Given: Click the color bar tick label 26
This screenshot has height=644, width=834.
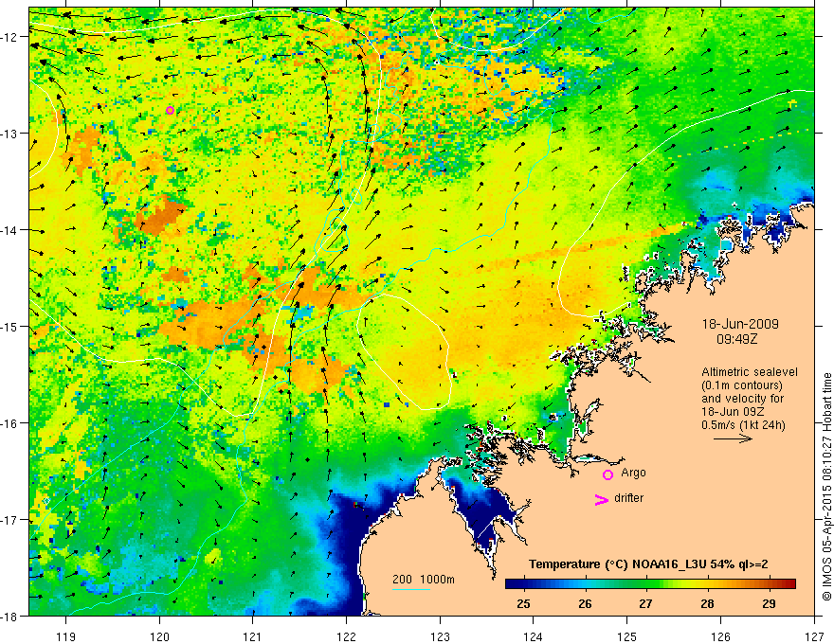Looking at the screenshot, I should point(585,603).
